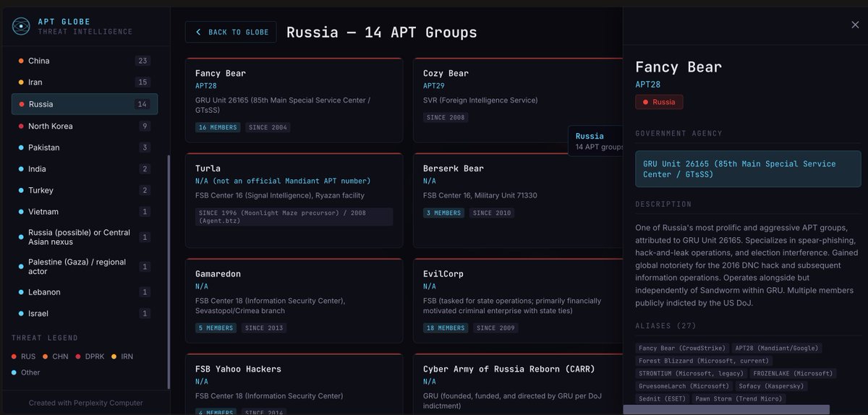Viewport: 868px width, 415px height.
Task: Click the Pawn Storm (Trend Micro) alias
Action: pyautogui.click(x=739, y=399)
